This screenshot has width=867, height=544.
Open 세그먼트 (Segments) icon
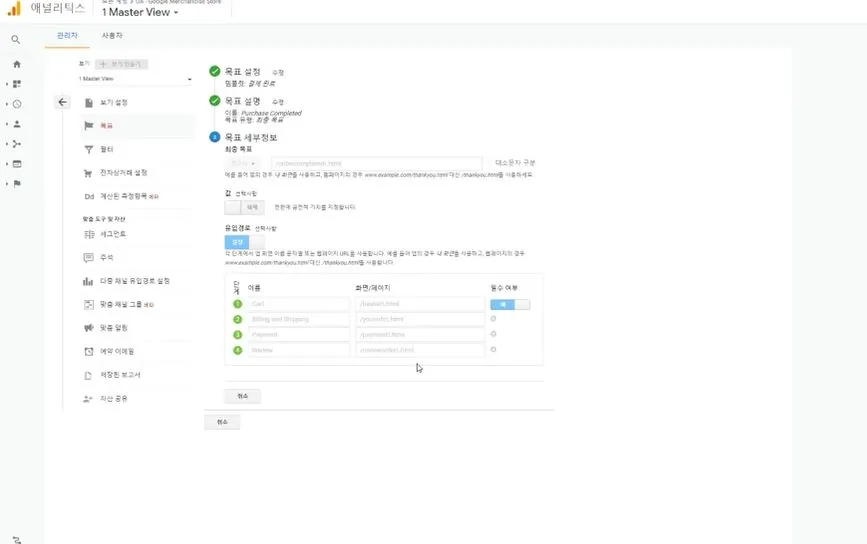click(x=88, y=234)
